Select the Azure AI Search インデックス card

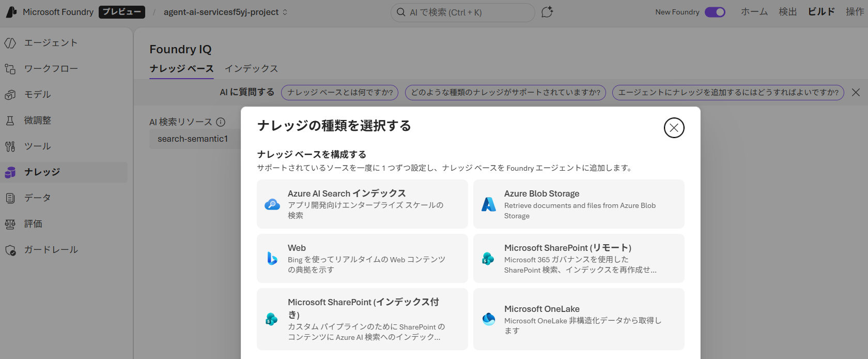pyautogui.click(x=362, y=204)
